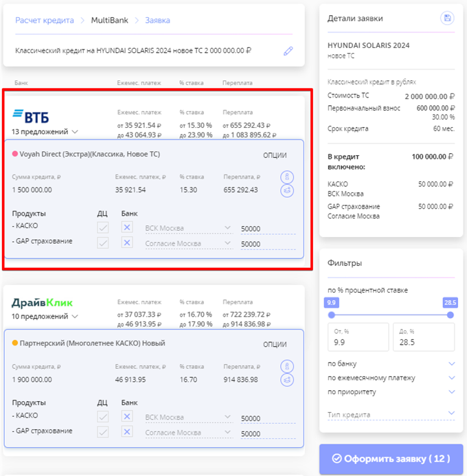Click the От, % minimum rate input field
467x476 pixels.
pyautogui.click(x=357, y=341)
